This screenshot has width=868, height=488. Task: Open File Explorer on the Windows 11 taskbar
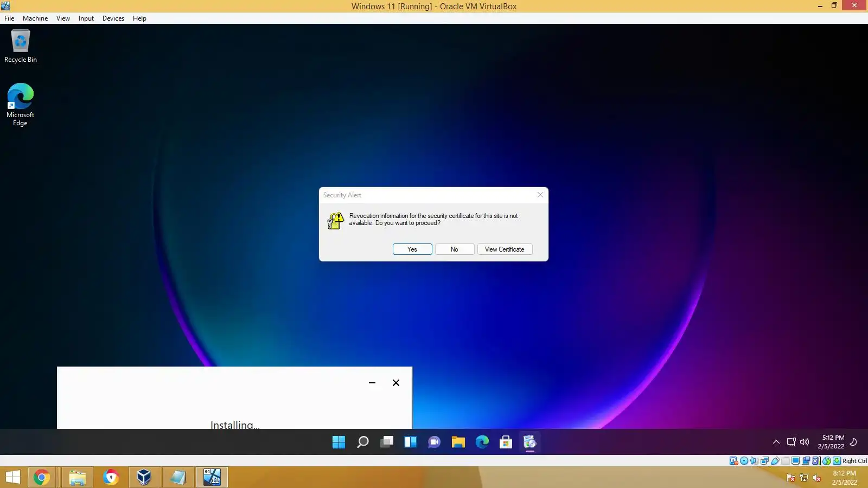[x=458, y=442]
